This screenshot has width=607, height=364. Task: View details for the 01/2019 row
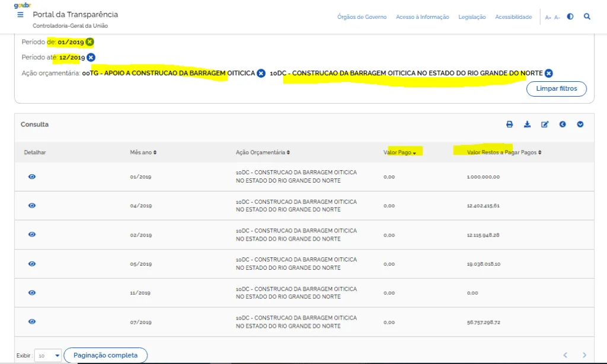click(x=32, y=177)
